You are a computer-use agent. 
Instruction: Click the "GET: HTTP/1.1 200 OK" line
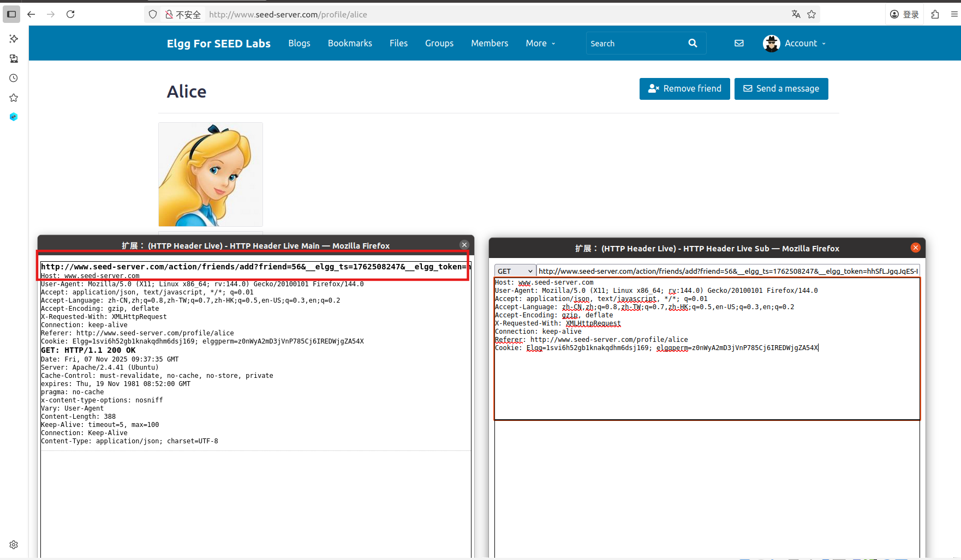(x=88, y=350)
